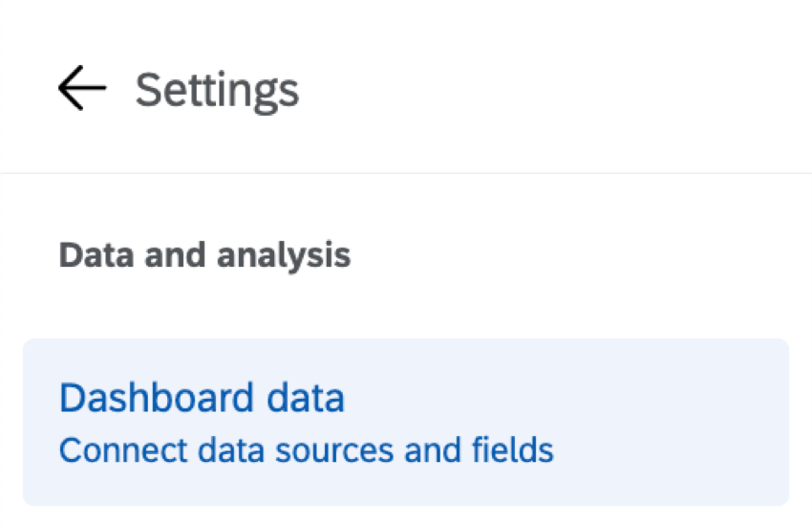Select the Data and analysis section label
The width and height of the screenshot is (812, 524).
(x=204, y=255)
